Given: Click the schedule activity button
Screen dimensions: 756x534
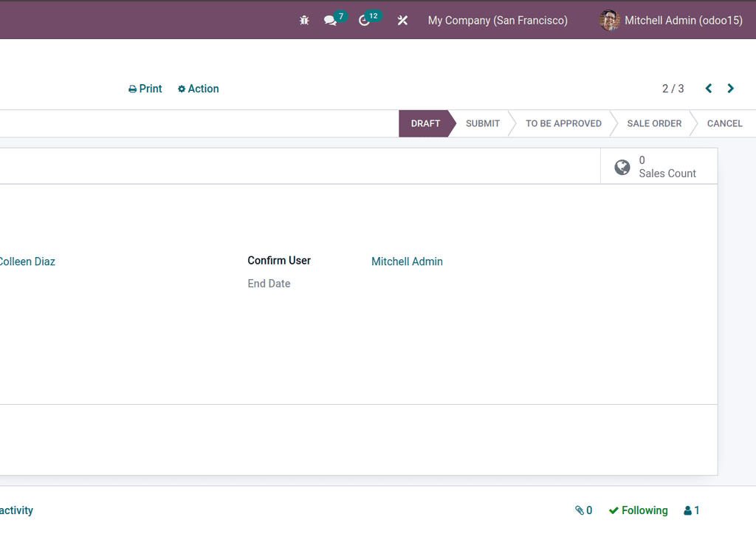Looking at the screenshot, I should tap(16, 510).
